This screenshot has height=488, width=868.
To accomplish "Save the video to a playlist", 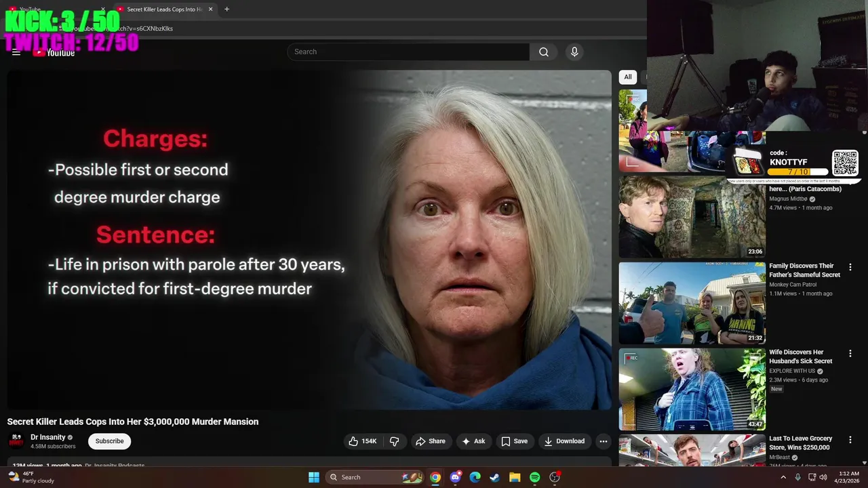I will point(515,441).
